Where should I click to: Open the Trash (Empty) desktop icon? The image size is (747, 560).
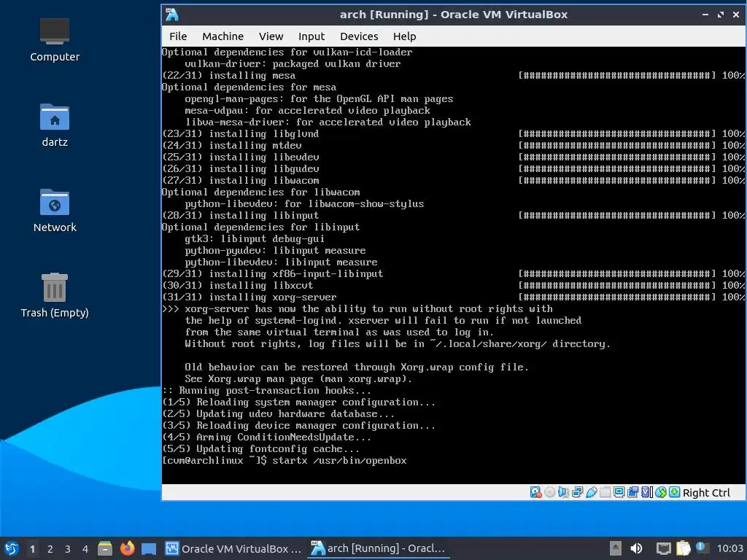click(x=54, y=295)
